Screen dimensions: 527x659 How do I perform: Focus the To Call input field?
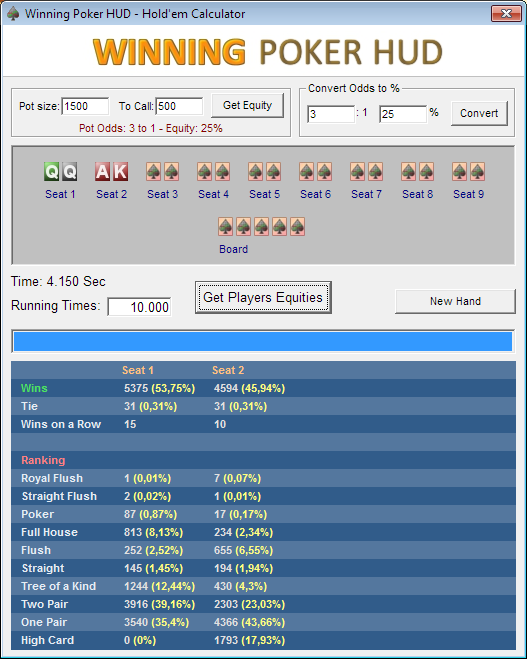coord(179,106)
